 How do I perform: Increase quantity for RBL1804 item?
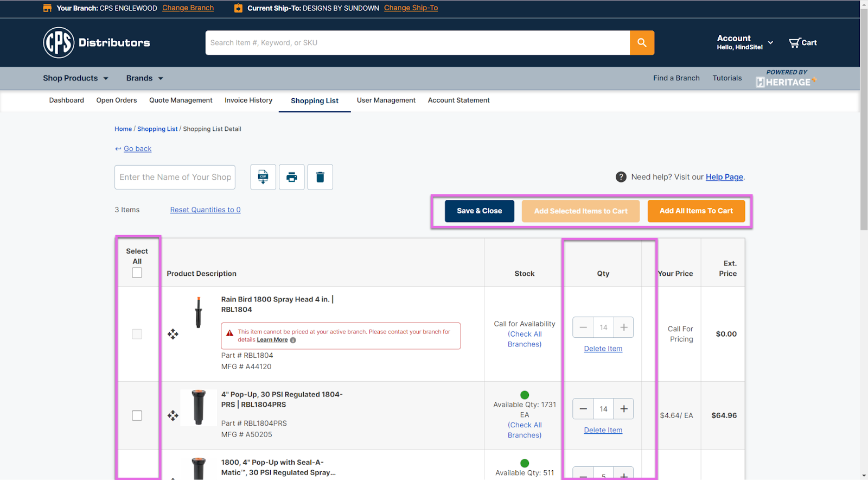tap(624, 327)
